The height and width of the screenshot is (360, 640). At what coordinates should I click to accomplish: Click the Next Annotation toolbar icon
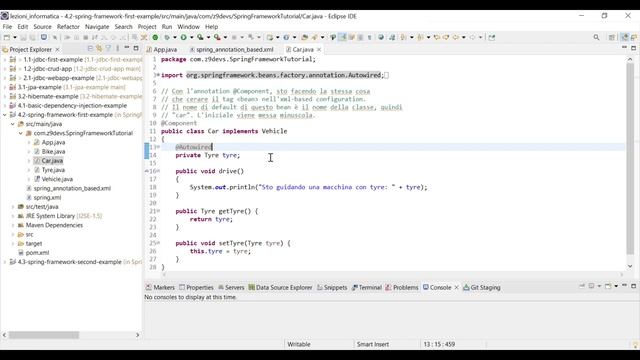tap(403, 37)
